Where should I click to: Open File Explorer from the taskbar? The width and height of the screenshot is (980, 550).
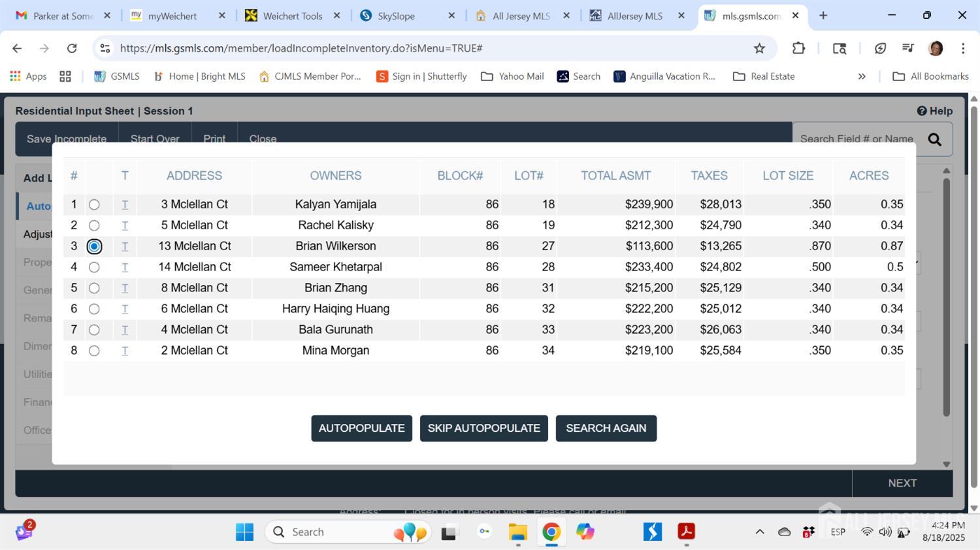518,532
